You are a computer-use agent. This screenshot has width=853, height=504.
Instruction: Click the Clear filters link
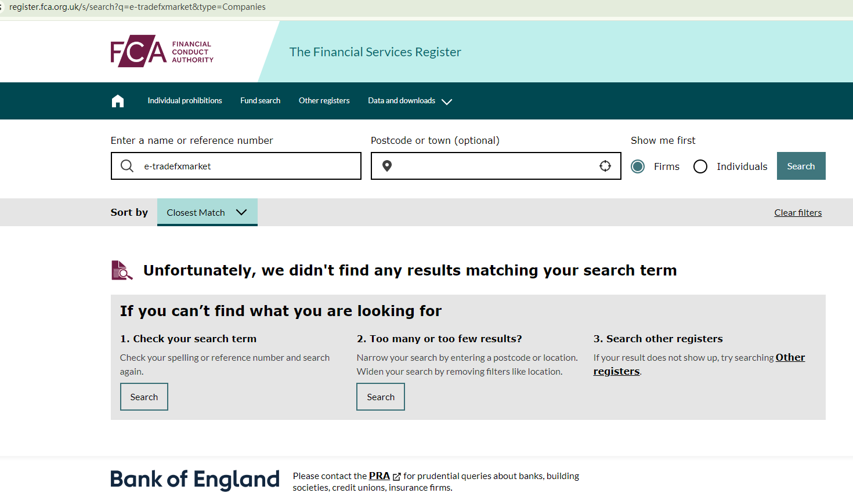(798, 213)
